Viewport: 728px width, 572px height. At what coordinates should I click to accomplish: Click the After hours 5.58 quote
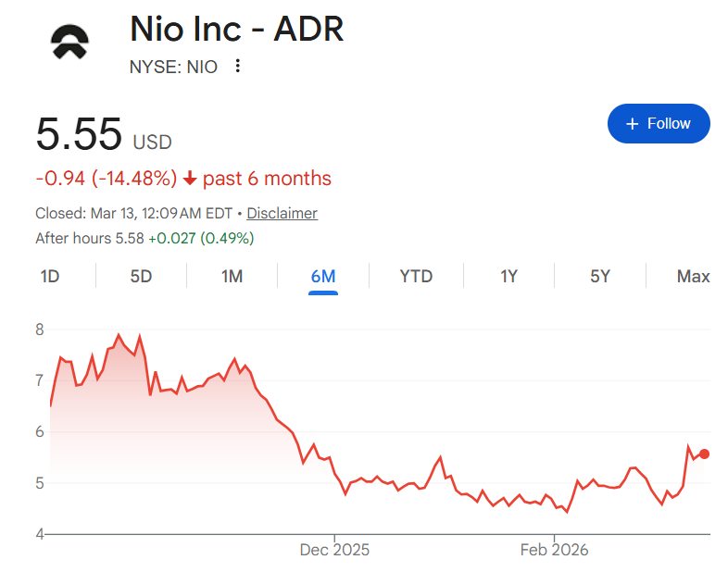coord(89,238)
